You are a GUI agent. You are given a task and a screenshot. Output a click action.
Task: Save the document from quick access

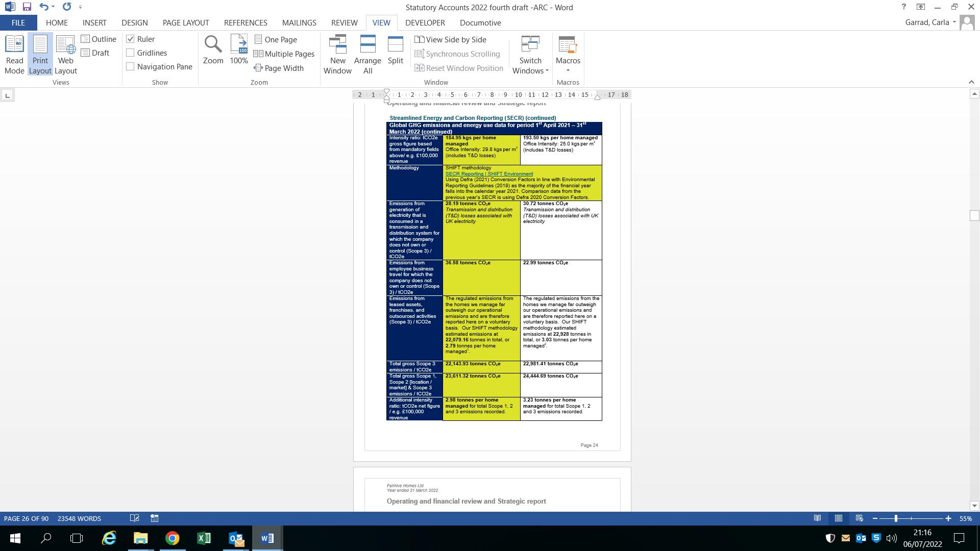click(x=27, y=7)
